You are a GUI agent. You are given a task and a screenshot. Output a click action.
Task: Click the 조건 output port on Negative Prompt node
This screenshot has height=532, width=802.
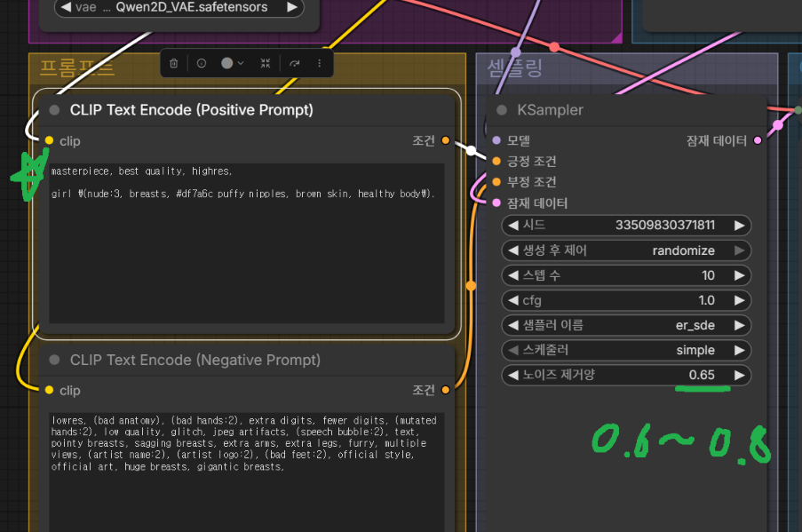(x=446, y=390)
